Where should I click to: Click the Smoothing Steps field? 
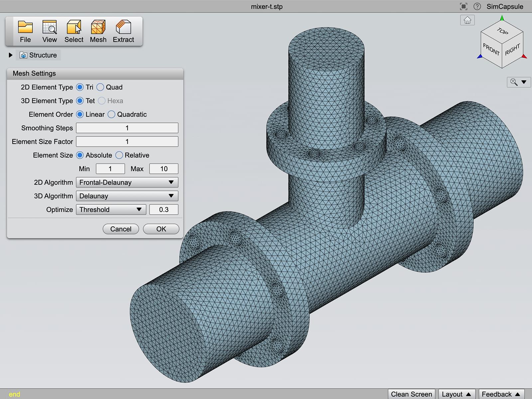[127, 128]
